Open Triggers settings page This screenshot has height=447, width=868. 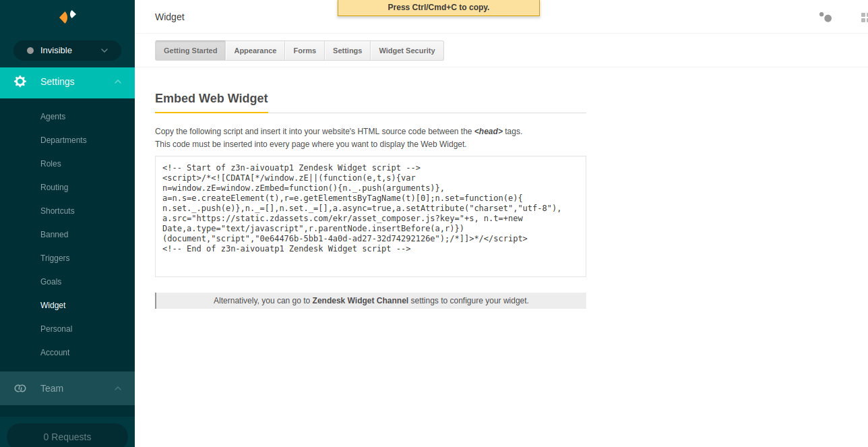[55, 258]
